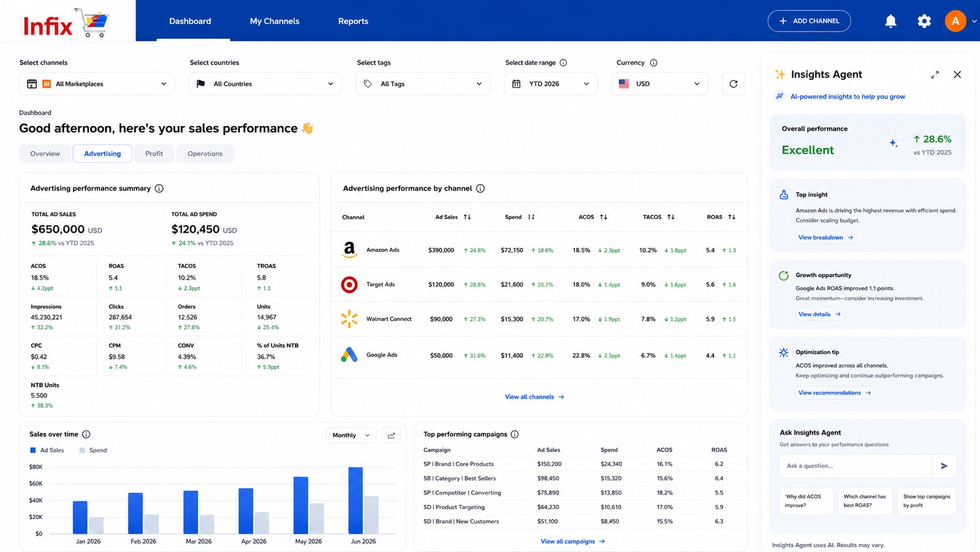Click the thumbs-up Top insight icon
980x552 pixels.
[x=784, y=195]
